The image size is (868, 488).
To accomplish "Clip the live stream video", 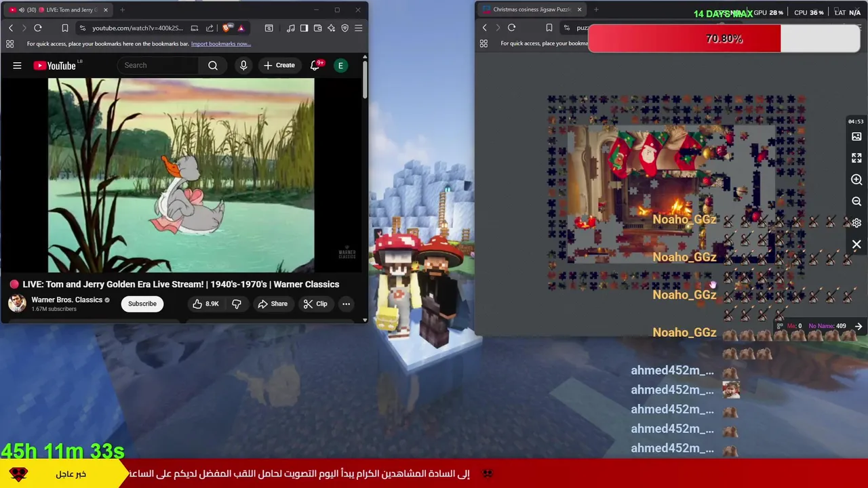I will [315, 304].
